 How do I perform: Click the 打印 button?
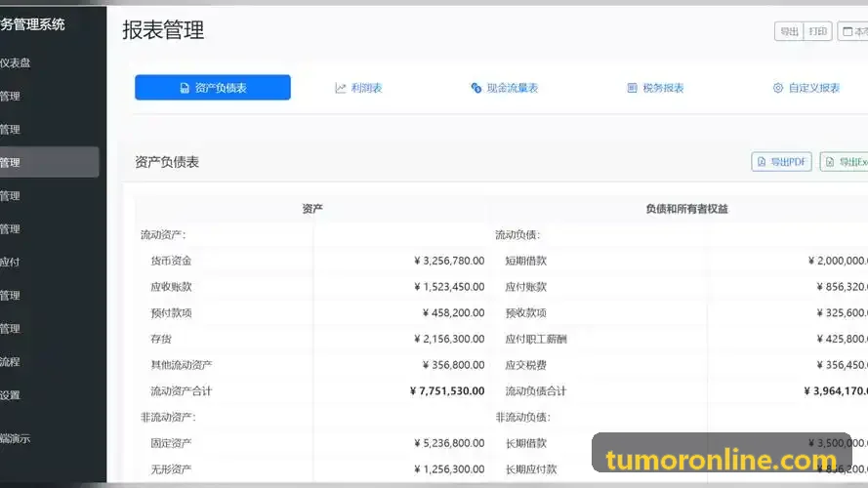pos(817,31)
